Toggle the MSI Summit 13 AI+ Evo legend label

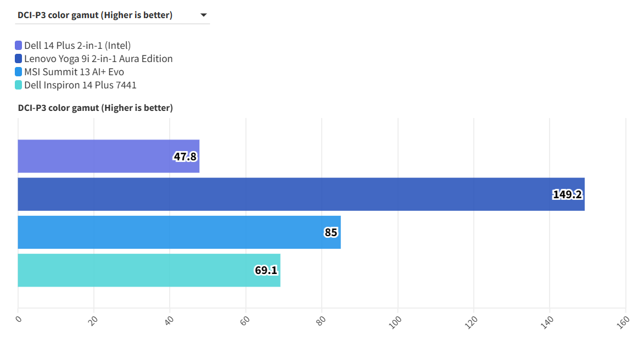[x=74, y=72]
